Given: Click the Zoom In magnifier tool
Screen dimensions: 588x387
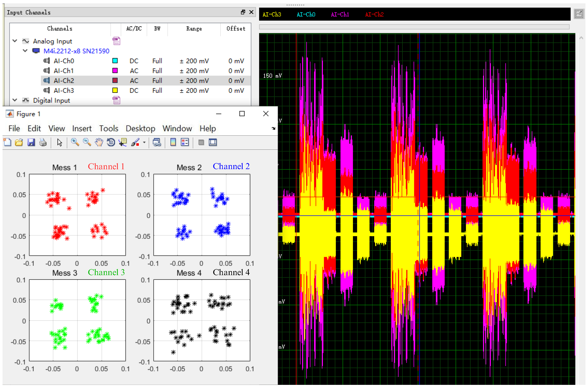Looking at the screenshot, I should [75, 143].
